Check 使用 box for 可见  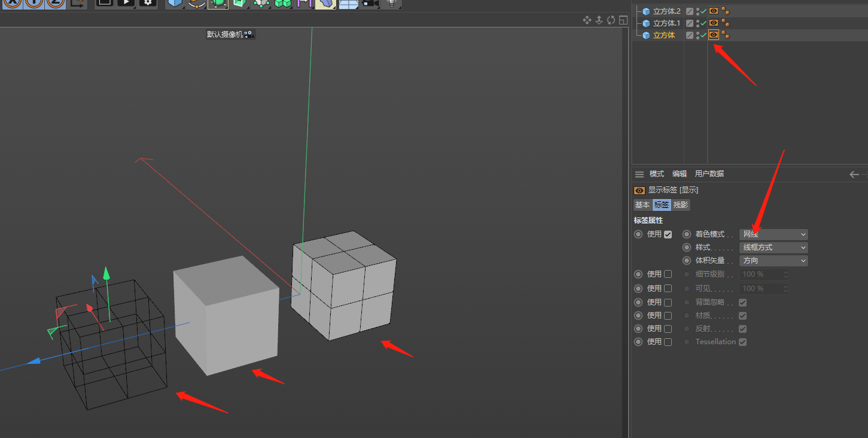[668, 288]
